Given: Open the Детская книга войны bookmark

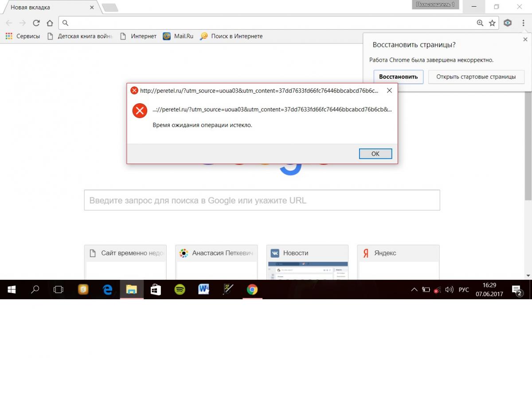Looking at the screenshot, I should coord(80,36).
